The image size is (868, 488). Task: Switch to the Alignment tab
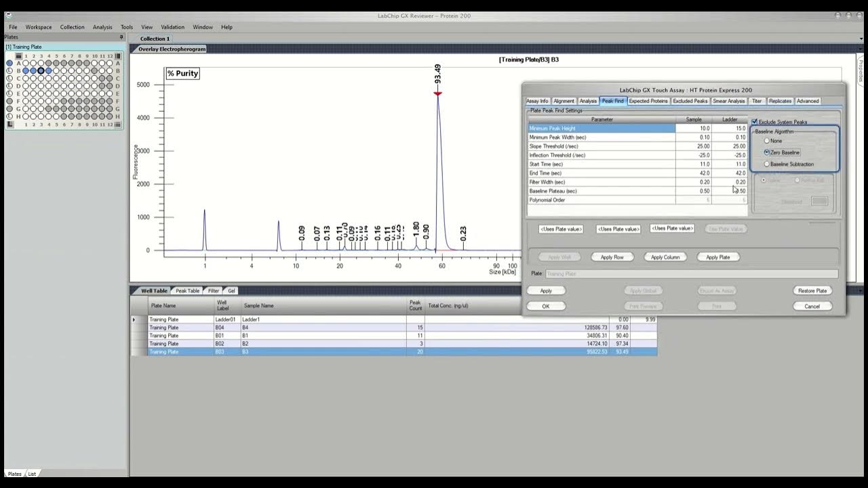coord(564,101)
